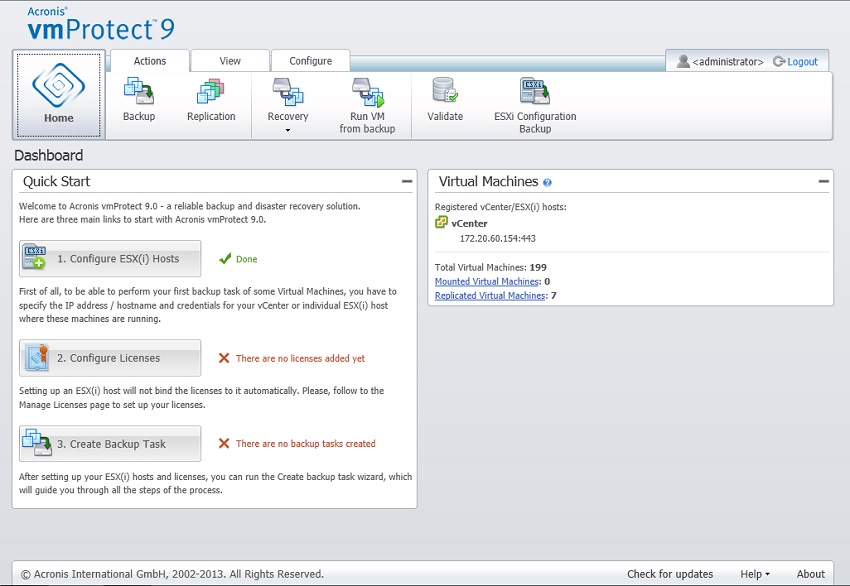This screenshot has width=850, height=586.
Task: Collapse the Quick Start panel
Action: (x=407, y=182)
